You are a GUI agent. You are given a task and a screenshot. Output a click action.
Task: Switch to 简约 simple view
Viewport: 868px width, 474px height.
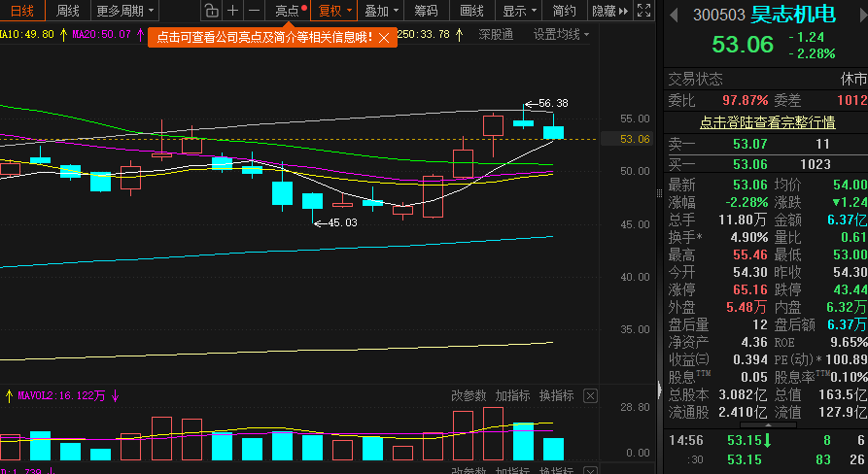(564, 11)
